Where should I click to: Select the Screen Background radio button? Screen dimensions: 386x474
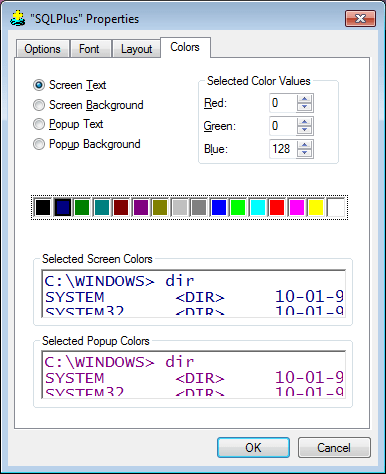tap(39, 105)
